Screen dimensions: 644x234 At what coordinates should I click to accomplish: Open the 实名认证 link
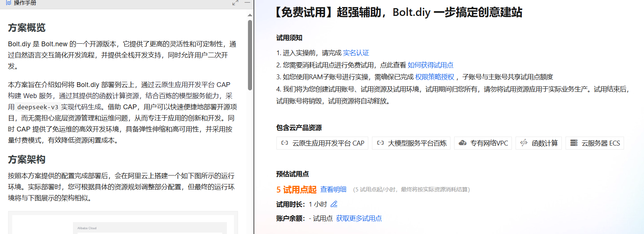(x=356, y=53)
